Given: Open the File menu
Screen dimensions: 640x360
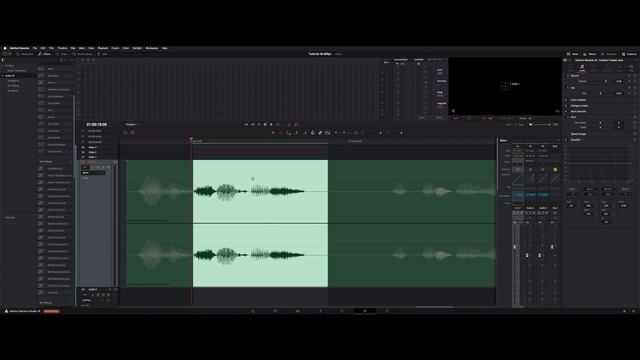Looking at the screenshot, I should coord(35,48).
